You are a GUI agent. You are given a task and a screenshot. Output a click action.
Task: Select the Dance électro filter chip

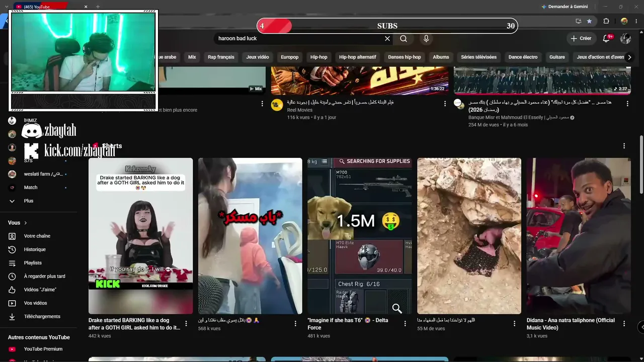pos(523,57)
